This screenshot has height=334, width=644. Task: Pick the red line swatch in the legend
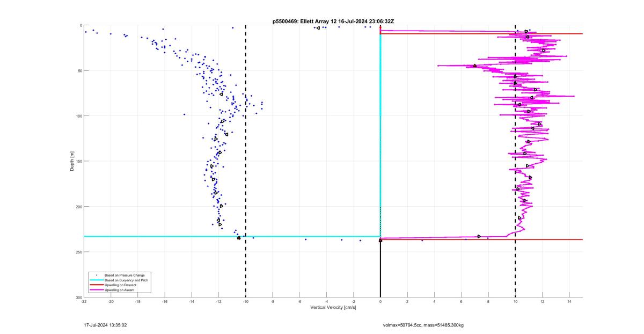[x=96, y=285]
